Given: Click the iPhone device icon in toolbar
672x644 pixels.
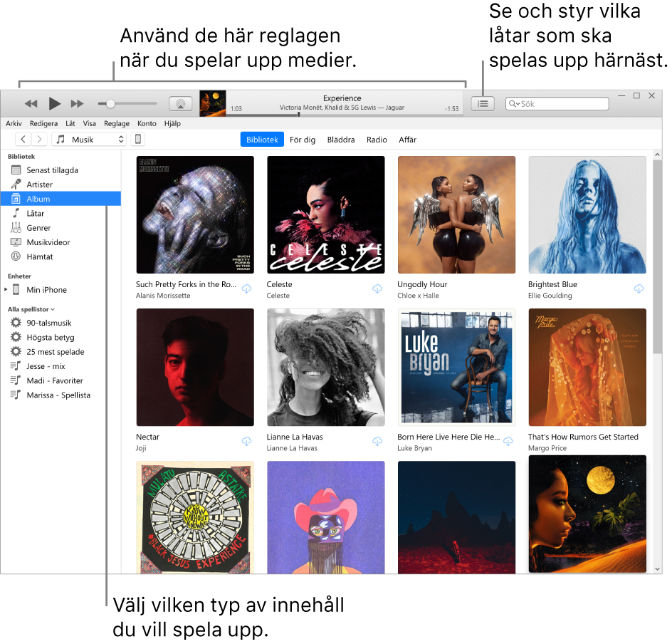Looking at the screenshot, I should coord(138,140).
